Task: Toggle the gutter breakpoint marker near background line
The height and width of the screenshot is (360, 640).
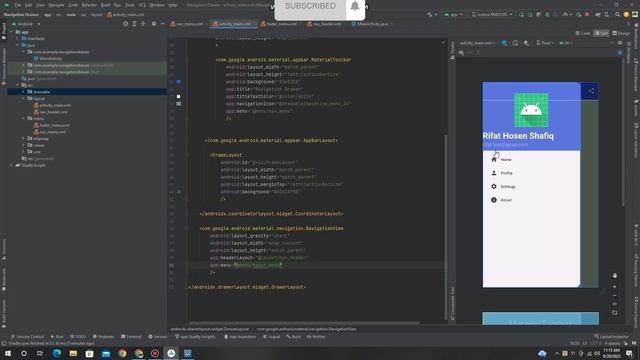Action: point(178,82)
